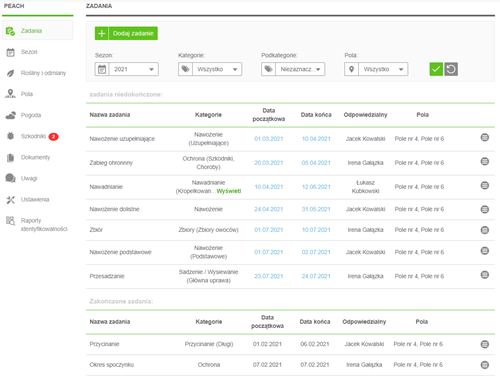The image size is (500, 376).
Task: Expand the Sezon 2021 dropdown
Action: (127, 69)
